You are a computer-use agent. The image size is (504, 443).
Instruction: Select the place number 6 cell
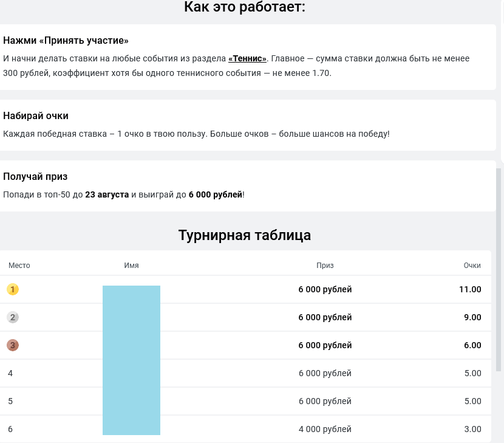(x=10, y=429)
